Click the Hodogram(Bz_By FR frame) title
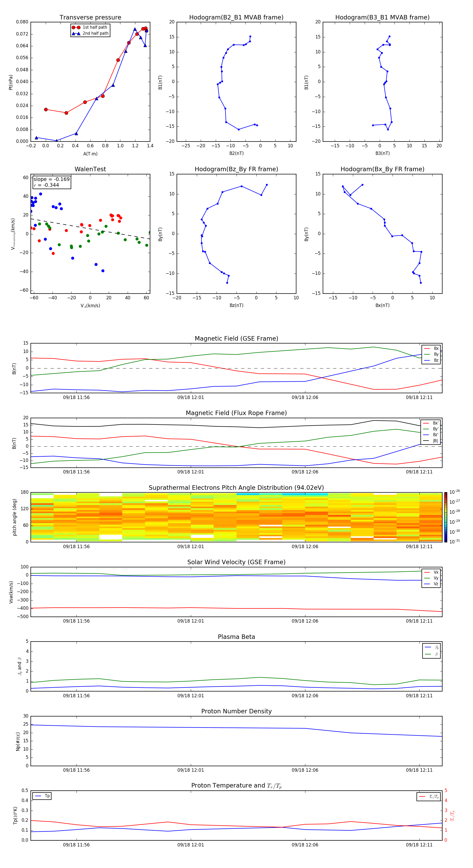This screenshot has width=473, height=868. coord(236,169)
